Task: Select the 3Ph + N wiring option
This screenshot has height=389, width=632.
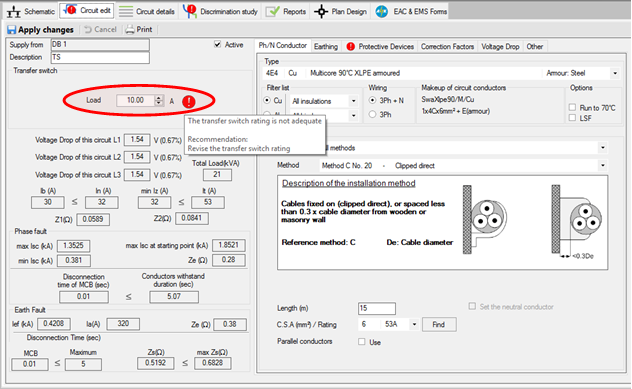Action: (x=372, y=100)
